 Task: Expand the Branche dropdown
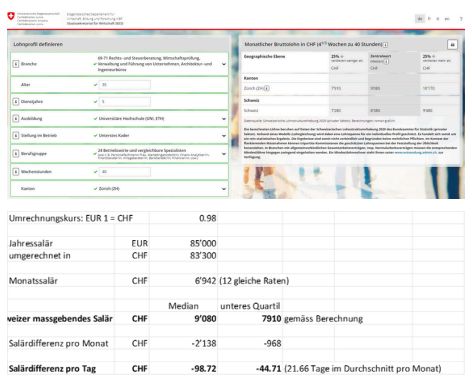tap(224, 64)
